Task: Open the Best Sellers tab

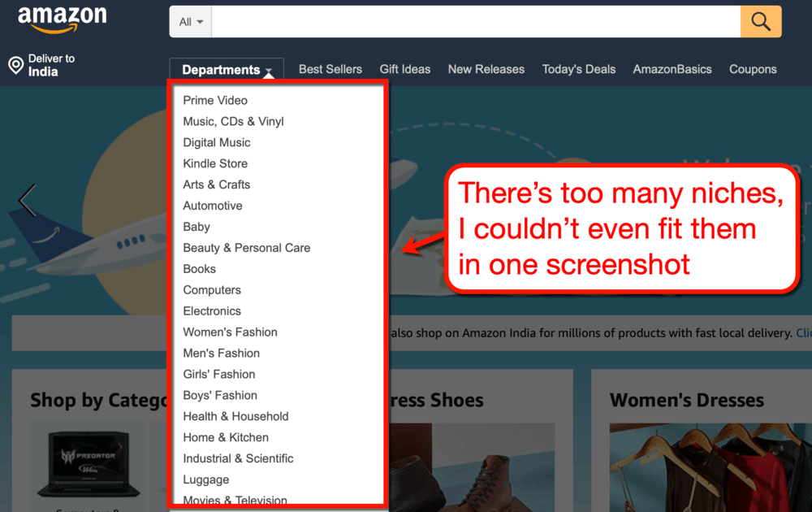Action: coord(330,69)
